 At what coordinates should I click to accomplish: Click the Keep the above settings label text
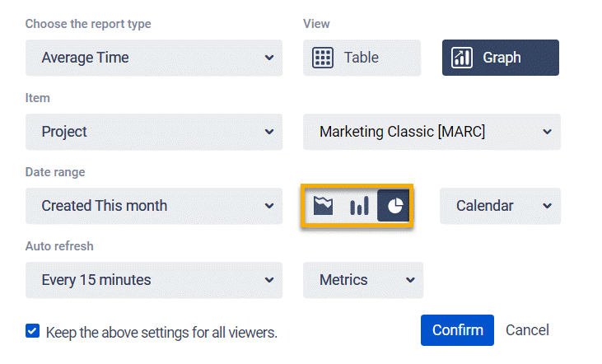click(161, 333)
